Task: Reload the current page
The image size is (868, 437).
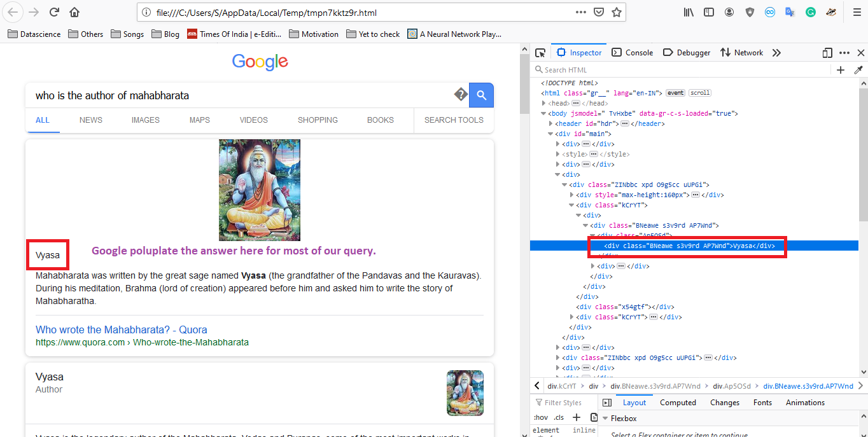Action: 54,12
